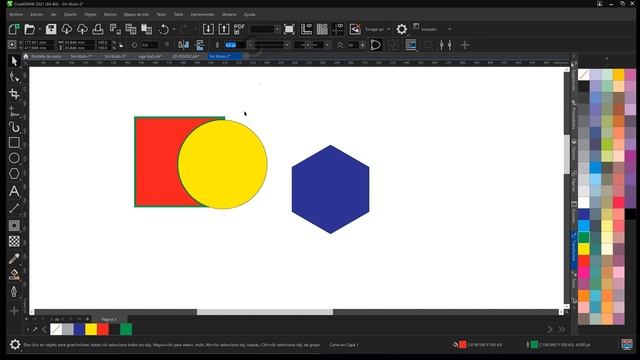Switch to the Pantalla de inicio tab
Image resolution: width=640 pixels, height=360 pixels.
click(x=46, y=56)
